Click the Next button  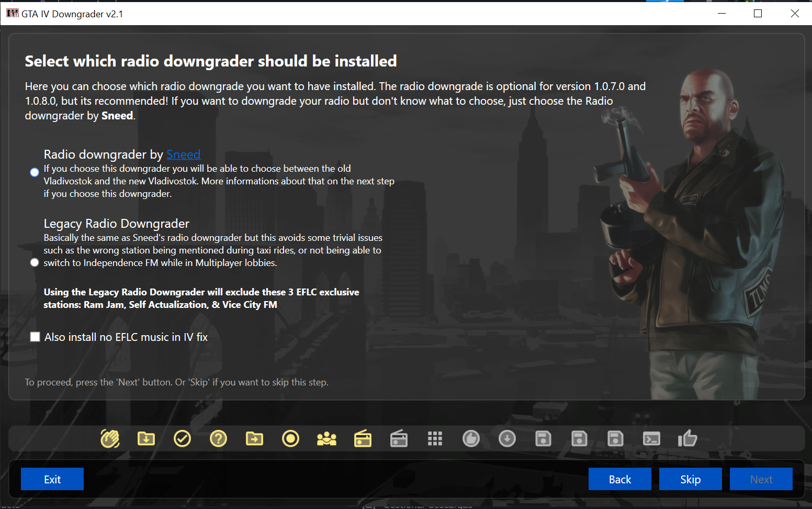coord(761,479)
